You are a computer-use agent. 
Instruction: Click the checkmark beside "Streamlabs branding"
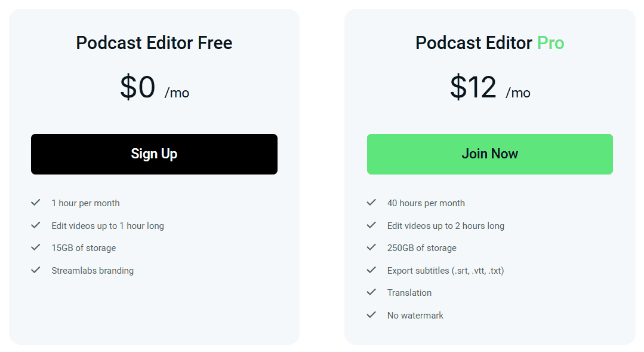click(x=35, y=270)
